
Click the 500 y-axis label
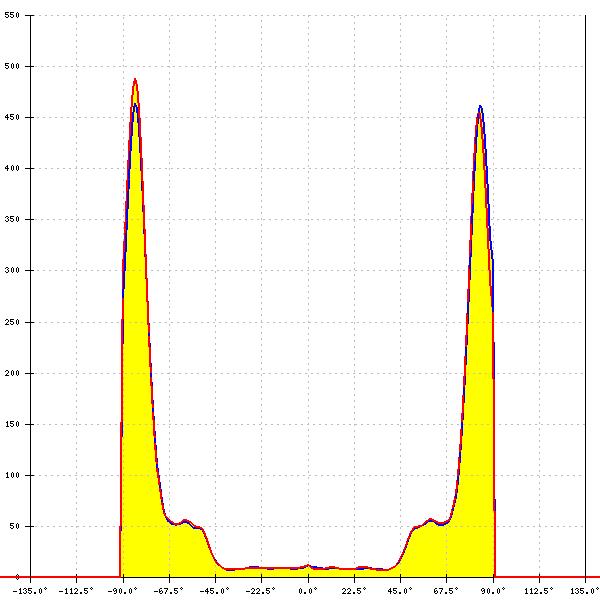(x=13, y=66)
